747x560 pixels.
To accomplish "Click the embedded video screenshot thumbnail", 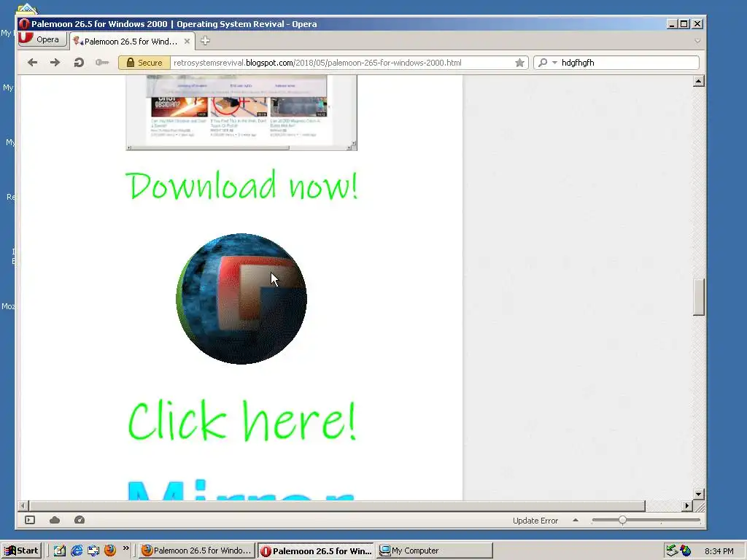I will click(x=241, y=112).
